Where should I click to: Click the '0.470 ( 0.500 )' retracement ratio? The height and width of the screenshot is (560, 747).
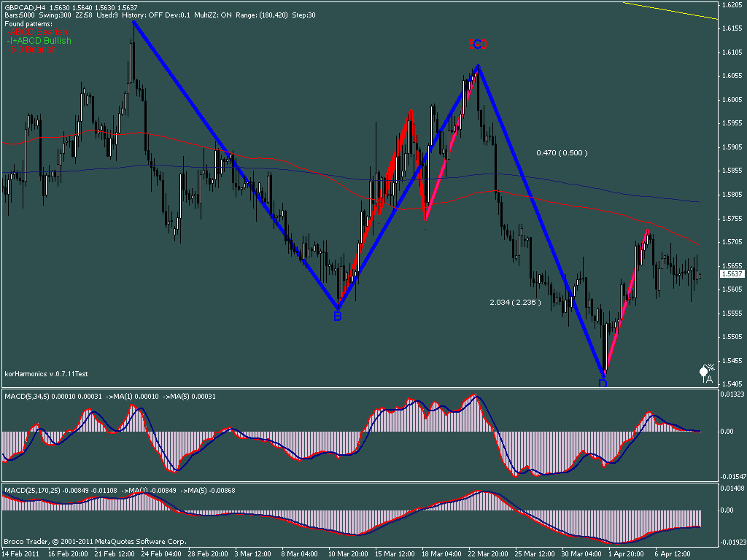tap(562, 153)
